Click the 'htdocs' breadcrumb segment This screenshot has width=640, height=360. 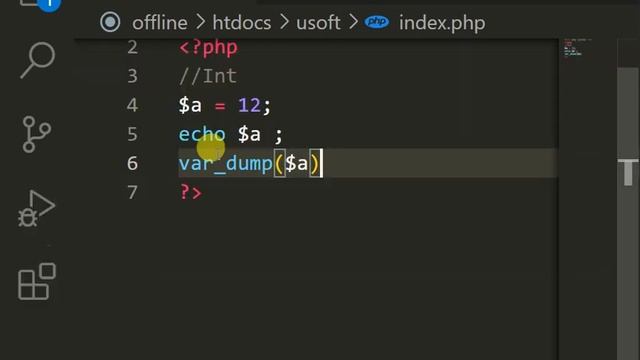(x=242, y=22)
